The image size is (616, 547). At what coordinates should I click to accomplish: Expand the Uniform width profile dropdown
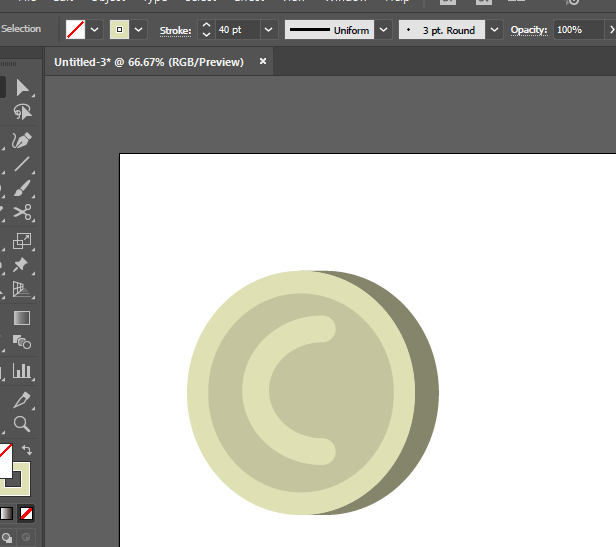(x=383, y=30)
